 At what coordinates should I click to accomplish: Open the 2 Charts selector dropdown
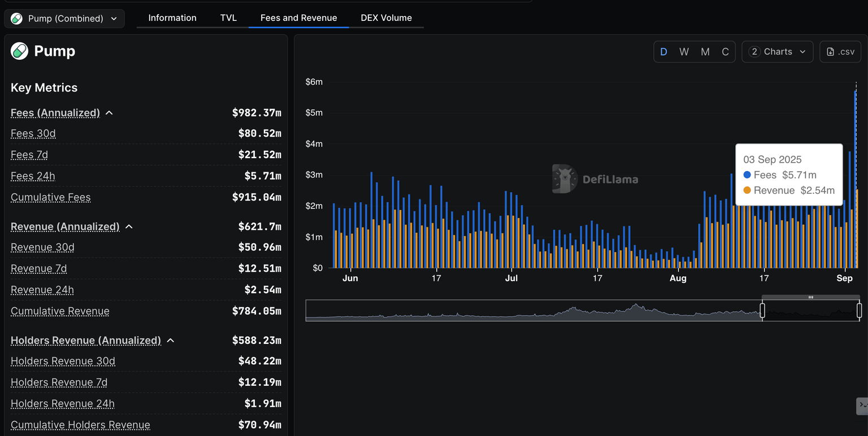(x=777, y=51)
